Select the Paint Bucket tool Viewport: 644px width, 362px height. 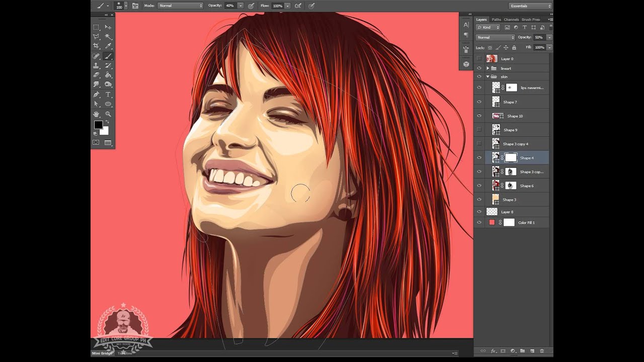108,75
